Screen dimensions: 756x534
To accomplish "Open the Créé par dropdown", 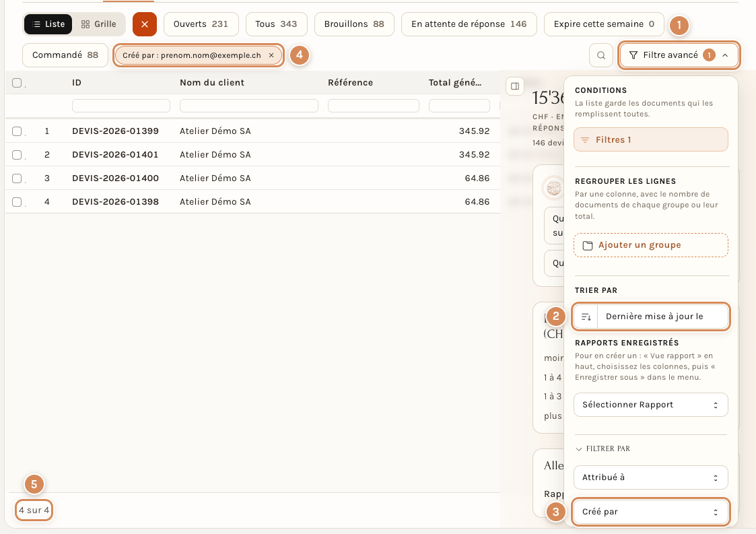I will click(x=650, y=512).
